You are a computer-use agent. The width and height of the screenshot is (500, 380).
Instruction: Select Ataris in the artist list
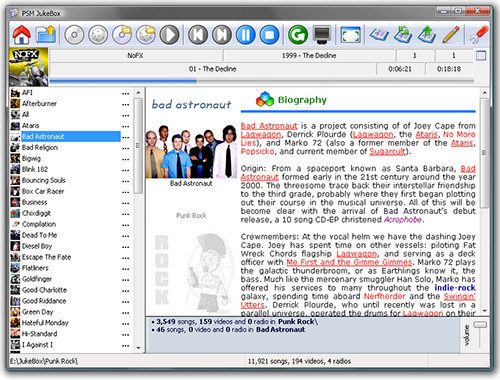coord(31,126)
